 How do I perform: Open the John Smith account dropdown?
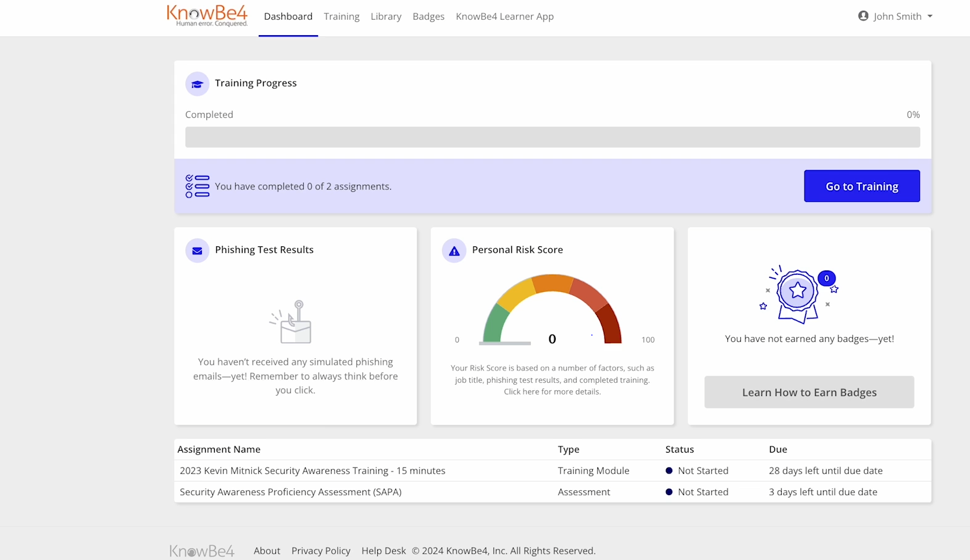[x=896, y=16]
